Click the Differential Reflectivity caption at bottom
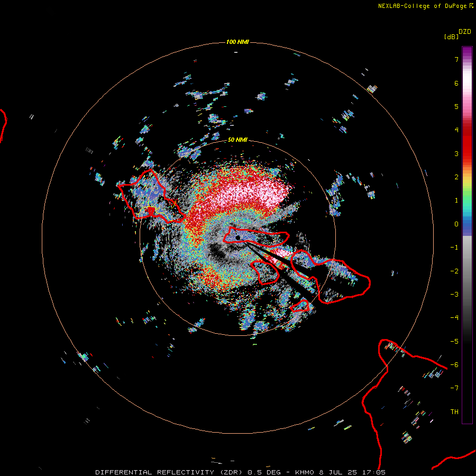 pyautogui.click(x=240, y=472)
